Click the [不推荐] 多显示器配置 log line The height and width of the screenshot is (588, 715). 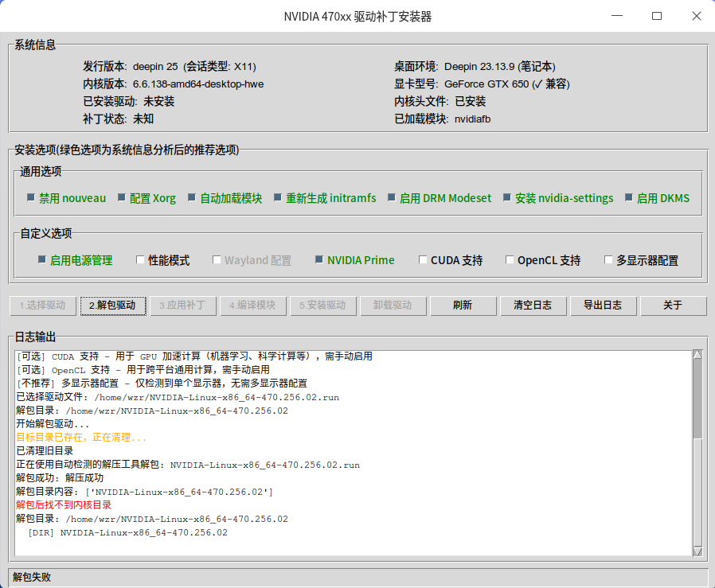162,384
